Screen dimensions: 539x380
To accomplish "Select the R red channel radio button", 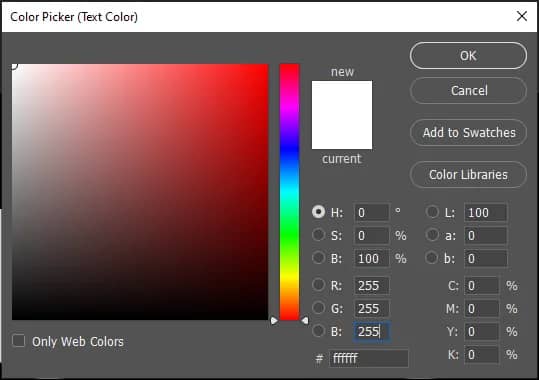I will 318,285.
